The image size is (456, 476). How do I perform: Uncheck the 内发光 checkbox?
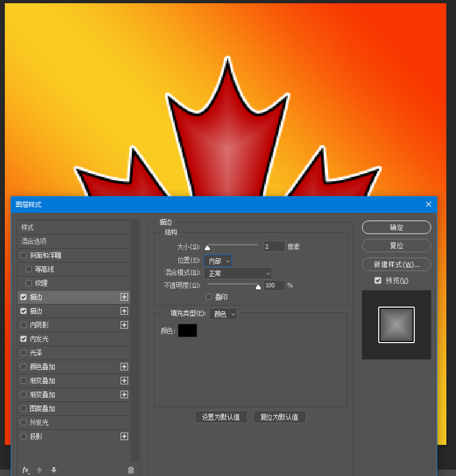click(x=24, y=339)
